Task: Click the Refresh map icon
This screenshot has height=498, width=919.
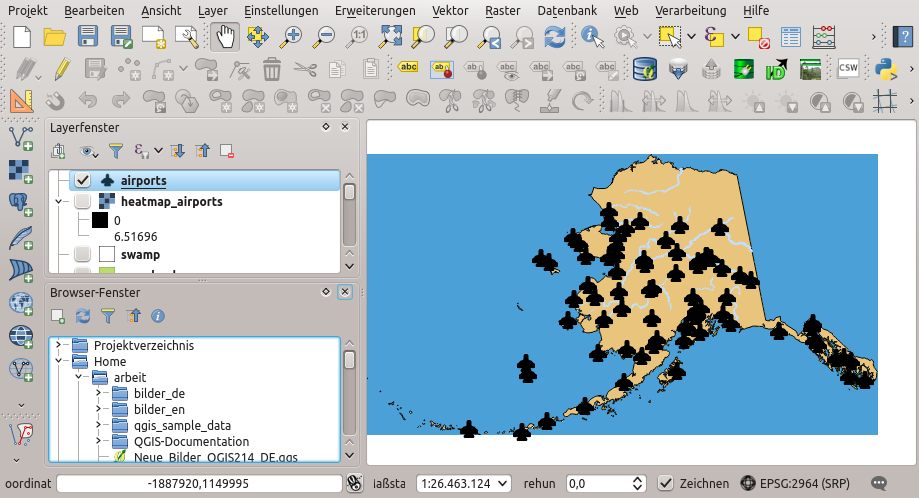Action: click(555, 37)
